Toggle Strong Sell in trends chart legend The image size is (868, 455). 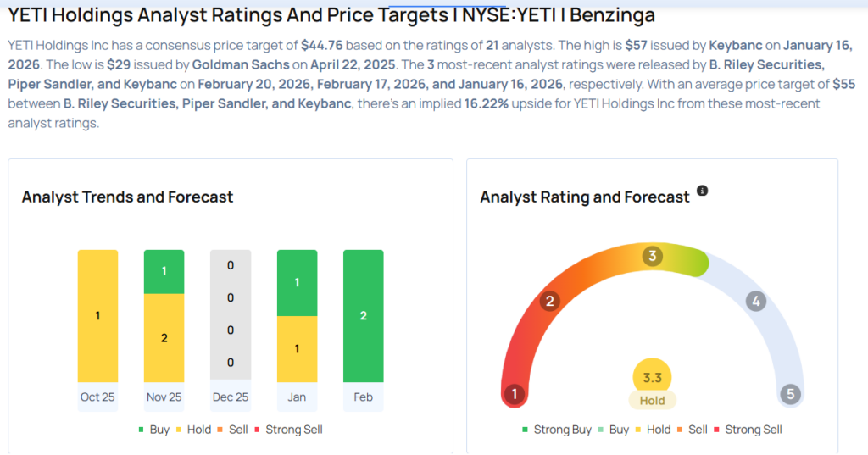click(288, 430)
